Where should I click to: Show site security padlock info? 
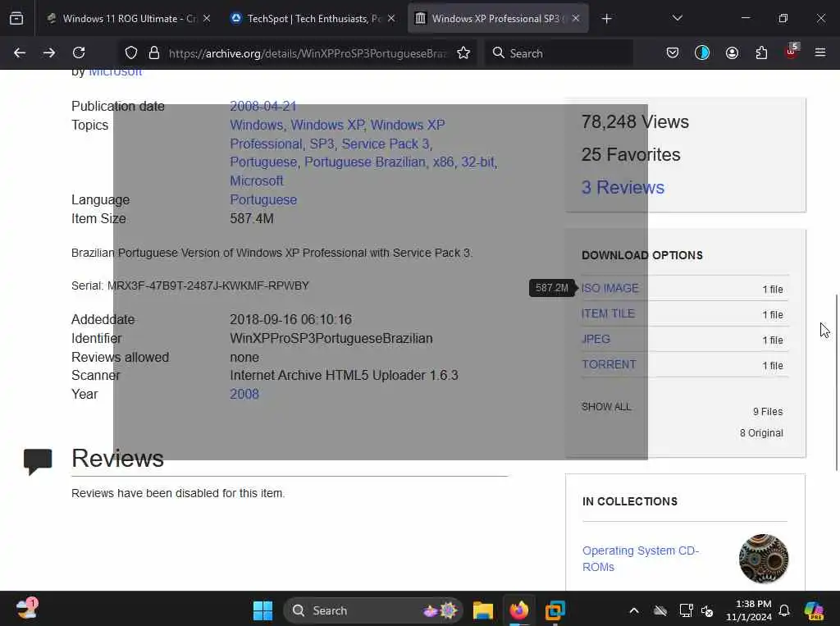154,53
